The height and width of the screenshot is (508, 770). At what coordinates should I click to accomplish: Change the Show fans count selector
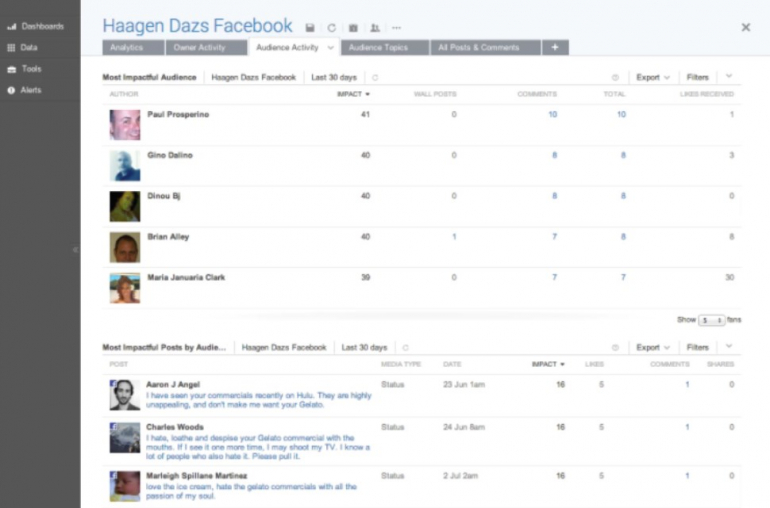711,320
